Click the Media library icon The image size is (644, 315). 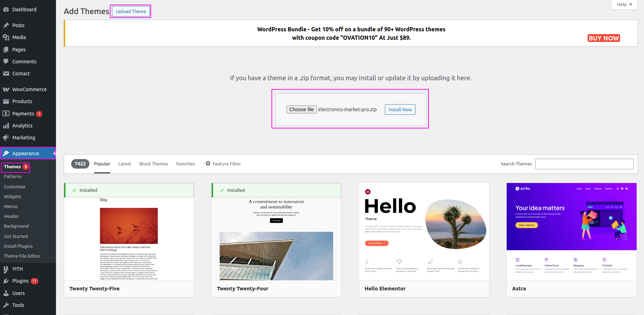tap(6, 37)
